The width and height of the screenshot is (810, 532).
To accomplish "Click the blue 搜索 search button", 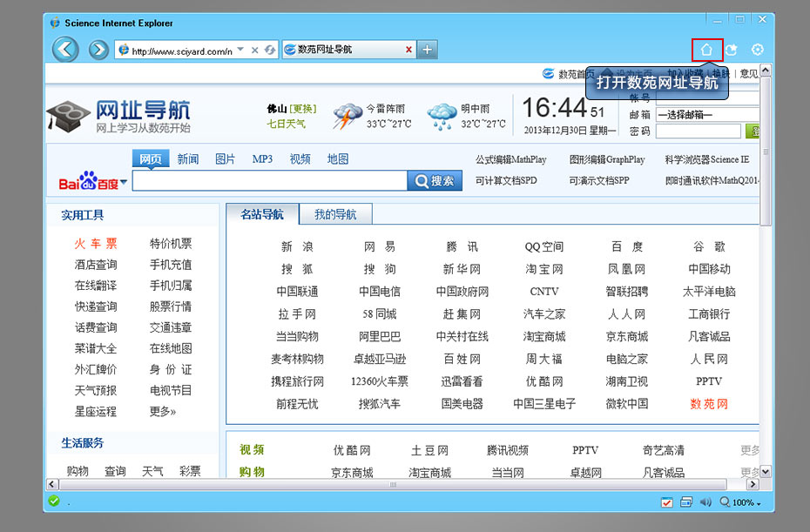I will (x=435, y=181).
